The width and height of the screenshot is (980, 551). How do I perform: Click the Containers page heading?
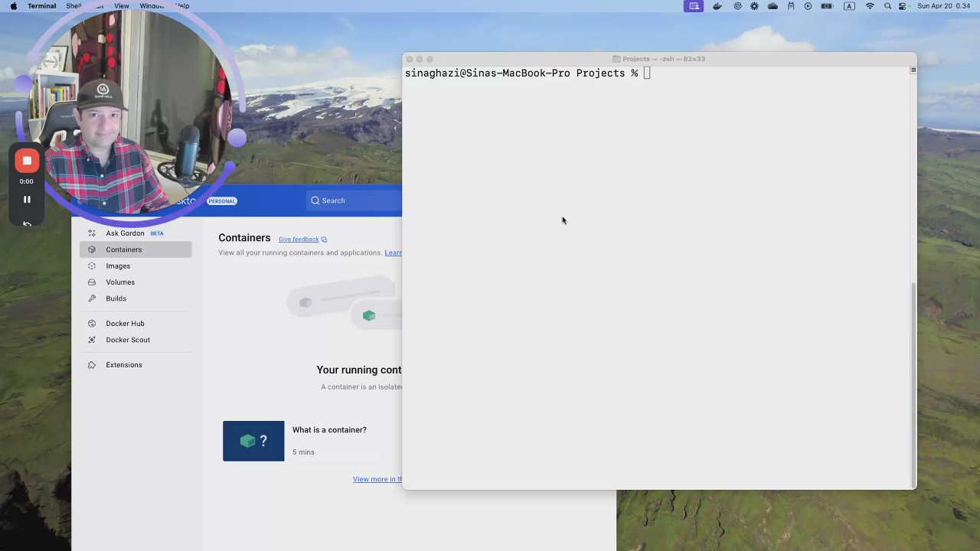pyautogui.click(x=244, y=238)
